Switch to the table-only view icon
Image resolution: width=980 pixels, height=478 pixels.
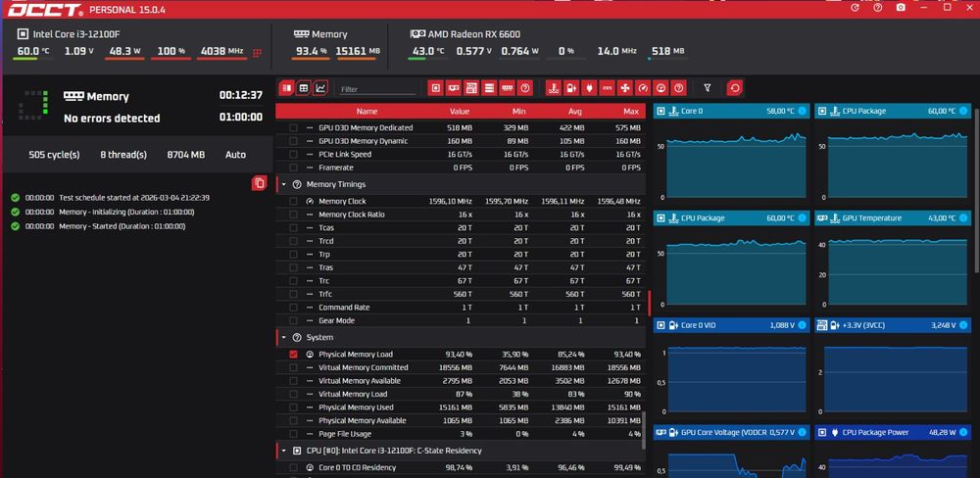click(303, 88)
